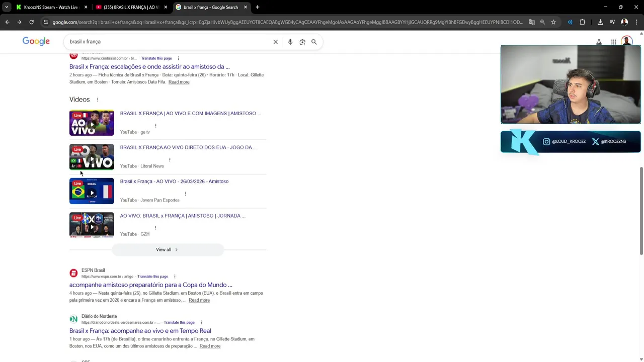Open options menu for ESPN Brasil result
Image resolution: width=644 pixels, height=362 pixels.
click(x=175, y=277)
